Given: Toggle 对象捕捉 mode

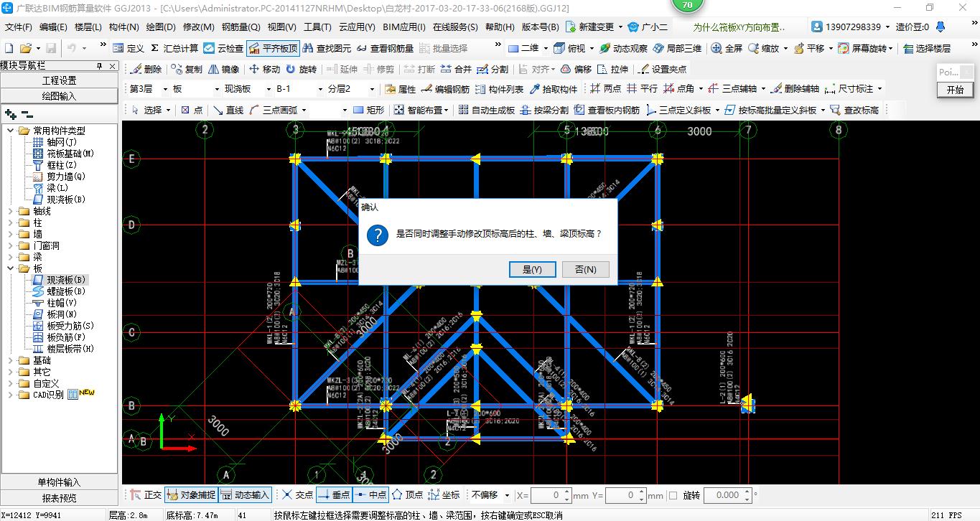Looking at the screenshot, I should click(x=190, y=495).
